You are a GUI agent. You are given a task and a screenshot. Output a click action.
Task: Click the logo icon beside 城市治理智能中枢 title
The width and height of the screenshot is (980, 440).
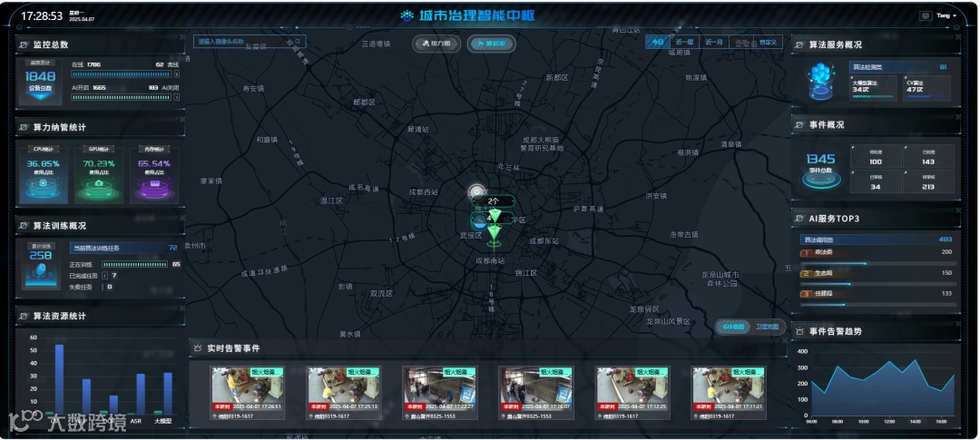coord(407,15)
